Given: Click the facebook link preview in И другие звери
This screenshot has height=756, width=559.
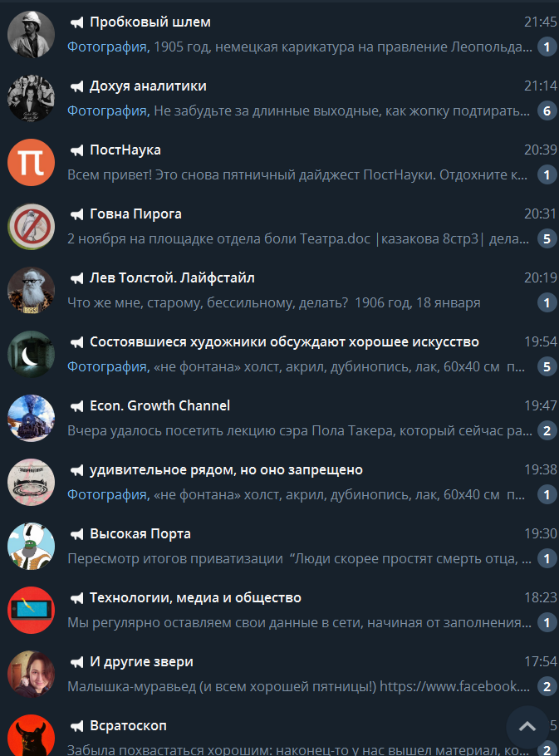Looking at the screenshot, I should click(x=455, y=686).
